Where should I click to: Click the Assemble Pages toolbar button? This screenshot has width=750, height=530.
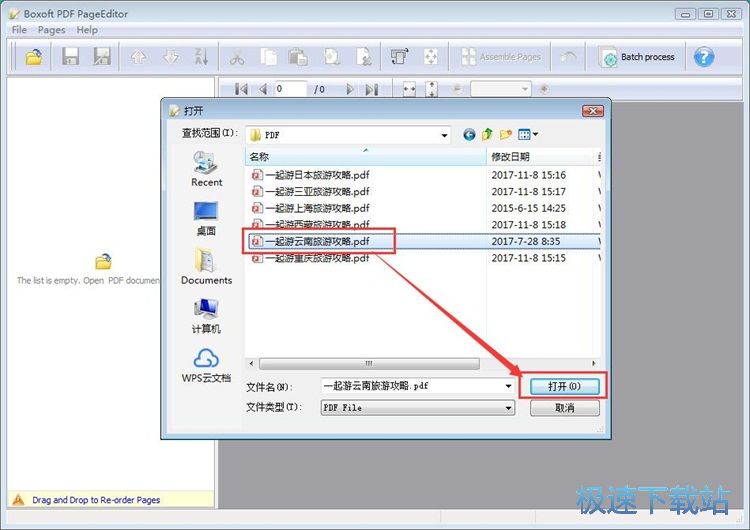[501, 57]
